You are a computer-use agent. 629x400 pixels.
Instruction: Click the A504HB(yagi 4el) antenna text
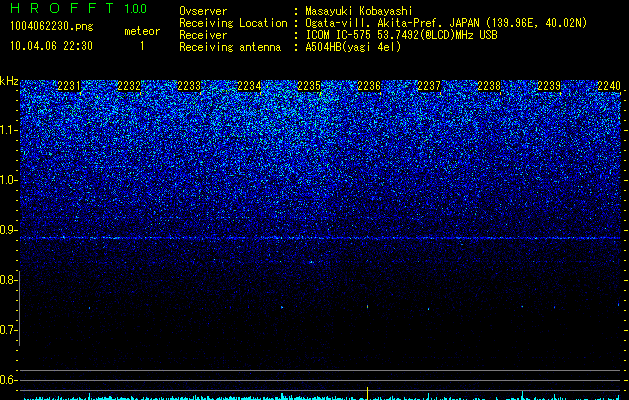pyautogui.click(x=353, y=47)
